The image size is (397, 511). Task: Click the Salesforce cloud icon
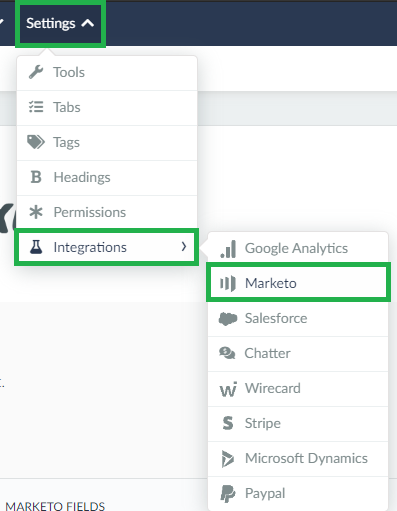point(228,319)
